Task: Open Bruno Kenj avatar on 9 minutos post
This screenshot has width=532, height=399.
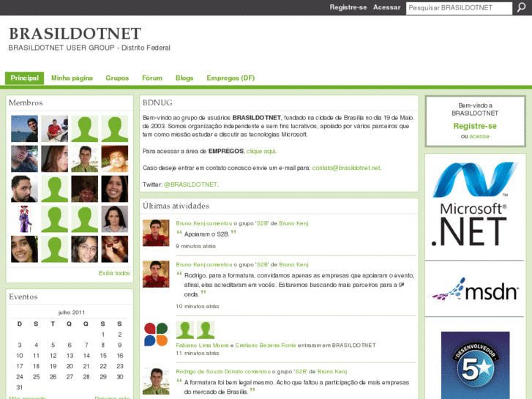Action: (x=156, y=233)
